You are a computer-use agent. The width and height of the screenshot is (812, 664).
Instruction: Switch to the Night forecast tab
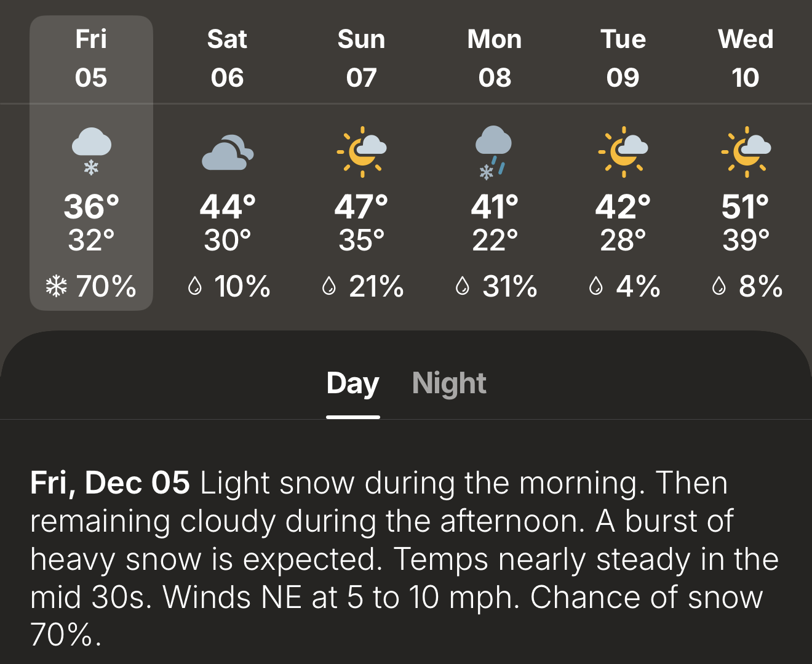[449, 383]
